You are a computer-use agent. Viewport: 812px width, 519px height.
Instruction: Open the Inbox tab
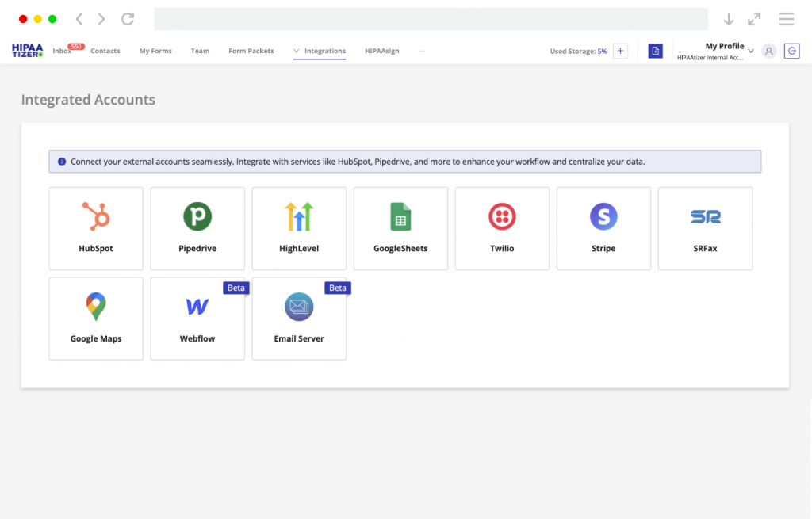click(62, 51)
